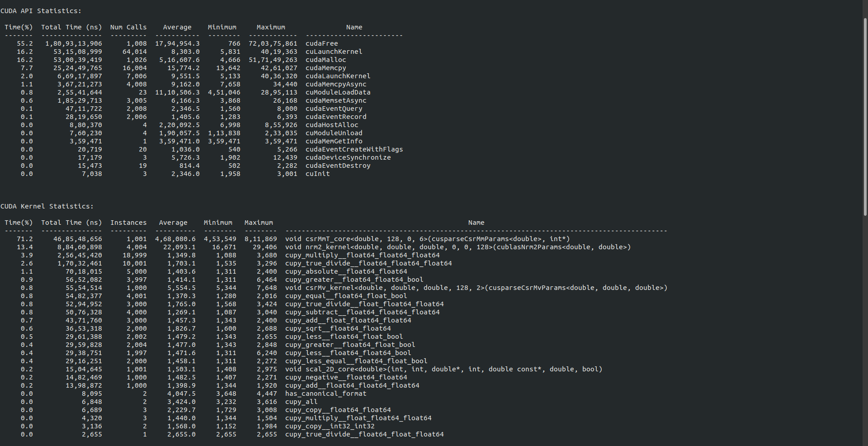The height and width of the screenshot is (446, 868).
Task: Click the average value 17,94,954.3
Action: (177, 43)
